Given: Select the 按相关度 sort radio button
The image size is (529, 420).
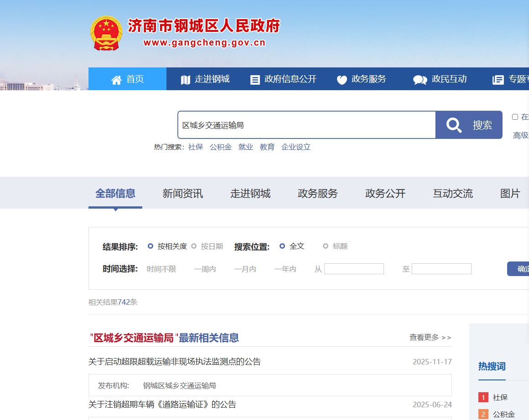Looking at the screenshot, I should click(x=150, y=246).
